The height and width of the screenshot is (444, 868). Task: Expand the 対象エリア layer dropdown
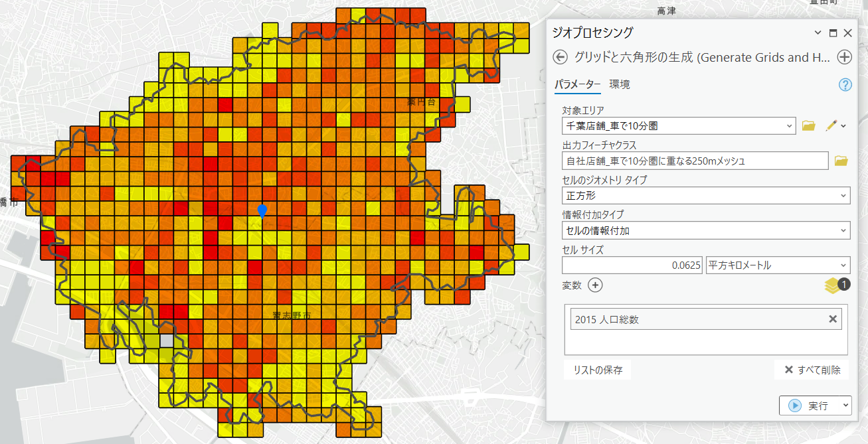(x=789, y=125)
